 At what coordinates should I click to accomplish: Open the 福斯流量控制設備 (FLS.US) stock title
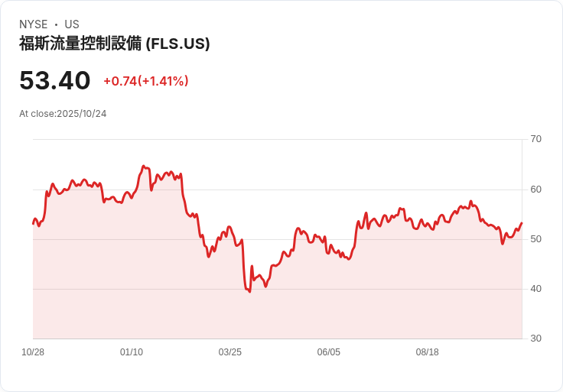click(x=115, y=44)
